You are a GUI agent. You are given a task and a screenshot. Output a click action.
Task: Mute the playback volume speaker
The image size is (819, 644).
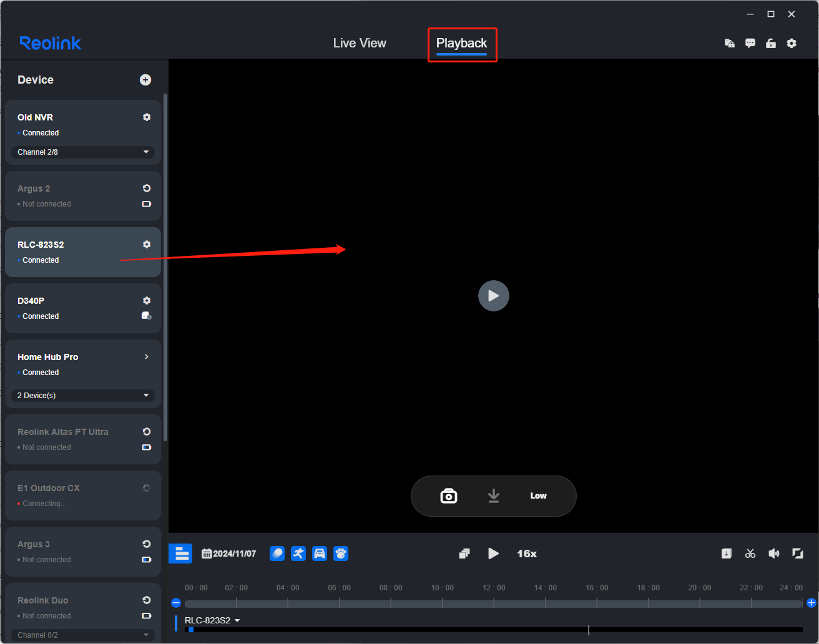click(x=774, y=554)
